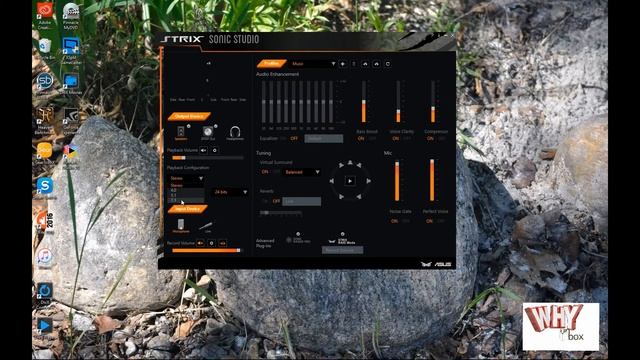Click the rear right surround speaker

[359, 197]
